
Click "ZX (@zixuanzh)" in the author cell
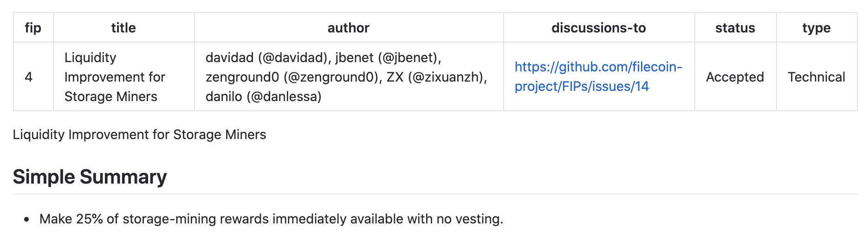436,77
